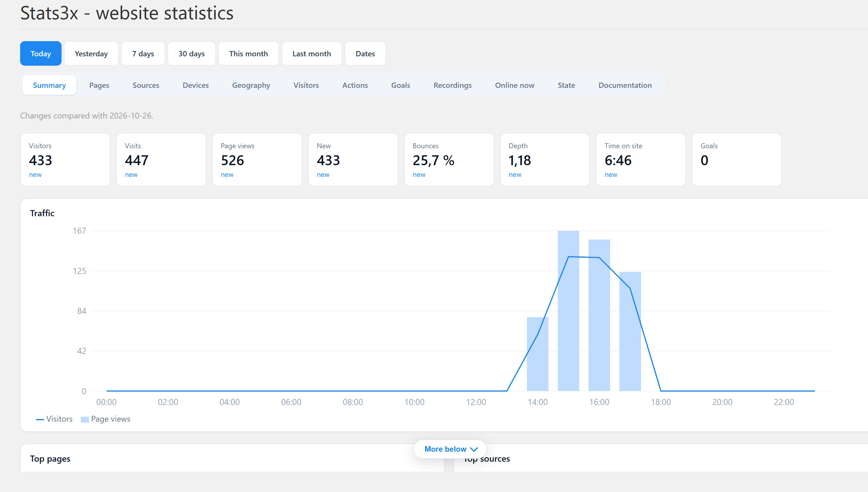Screen dimensions: 868x492
Task: Open the Sources tab
Action: (146, 85)
